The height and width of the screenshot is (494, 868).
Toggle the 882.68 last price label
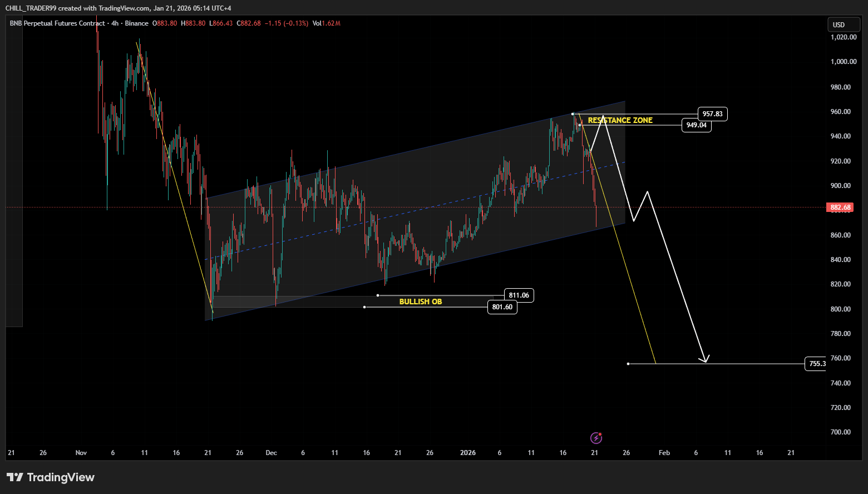coord(839,208)
